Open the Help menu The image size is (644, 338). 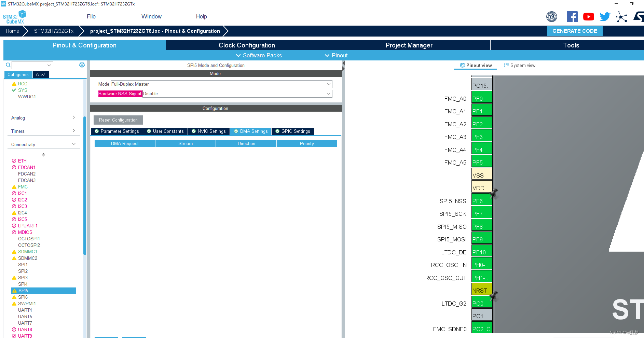point(202,16)
